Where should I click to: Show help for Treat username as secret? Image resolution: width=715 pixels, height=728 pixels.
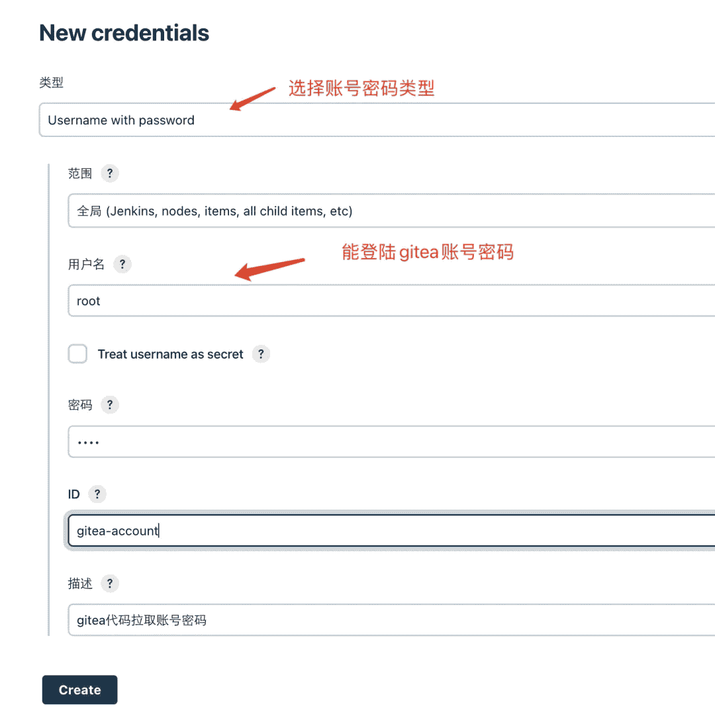(x=261, y=355)
